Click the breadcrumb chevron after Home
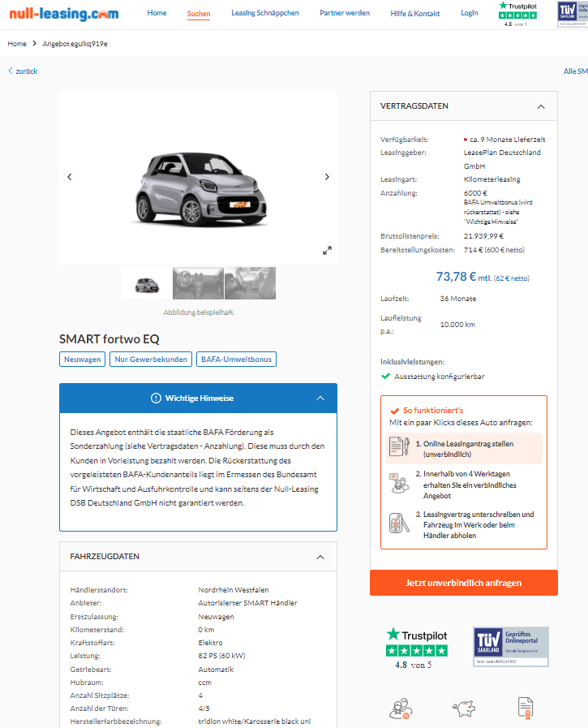Screen dimensions: 588x728 (34, 43)
